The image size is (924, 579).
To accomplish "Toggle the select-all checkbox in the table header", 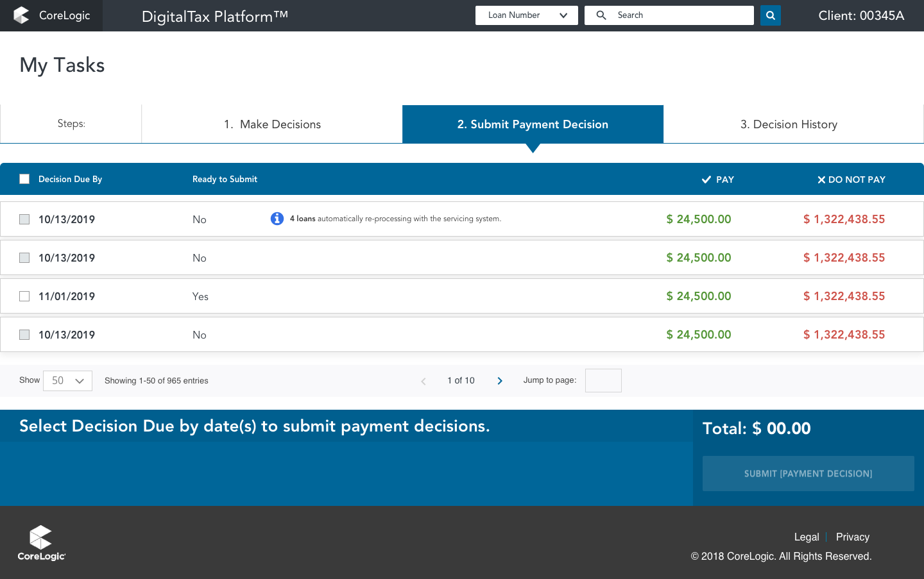I will tap(24, 179).
